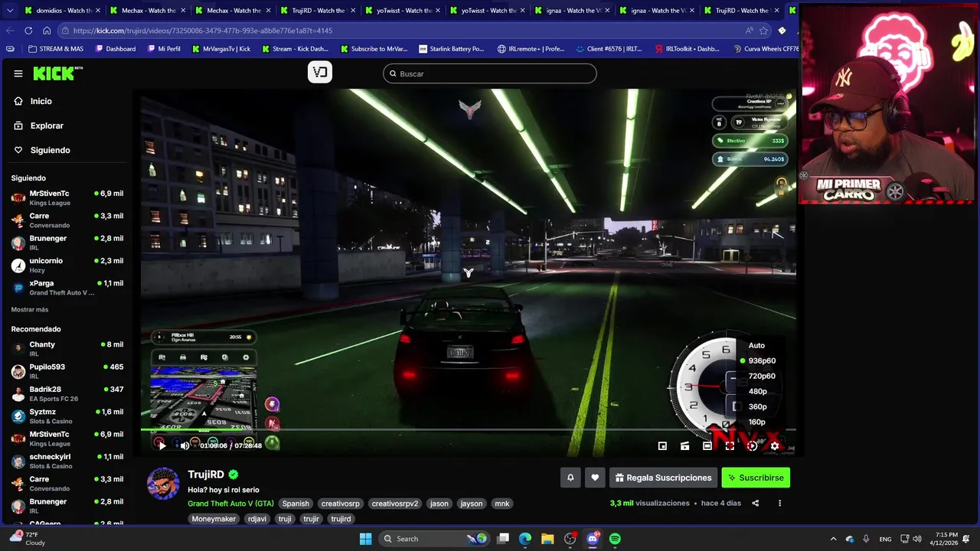This screenshot has width=980, height=551.
Task: Click the Spanish tag
Action: pos(296,504)
